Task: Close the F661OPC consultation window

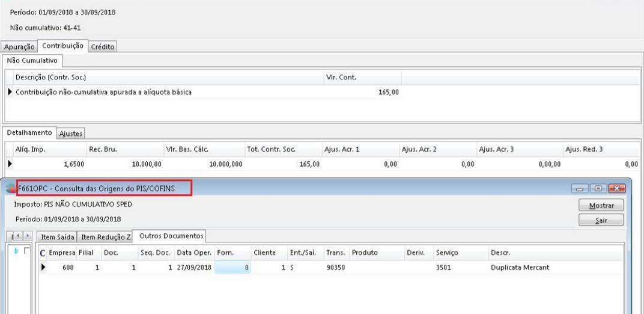Action: pyautogui.click(x=616, y=189)
